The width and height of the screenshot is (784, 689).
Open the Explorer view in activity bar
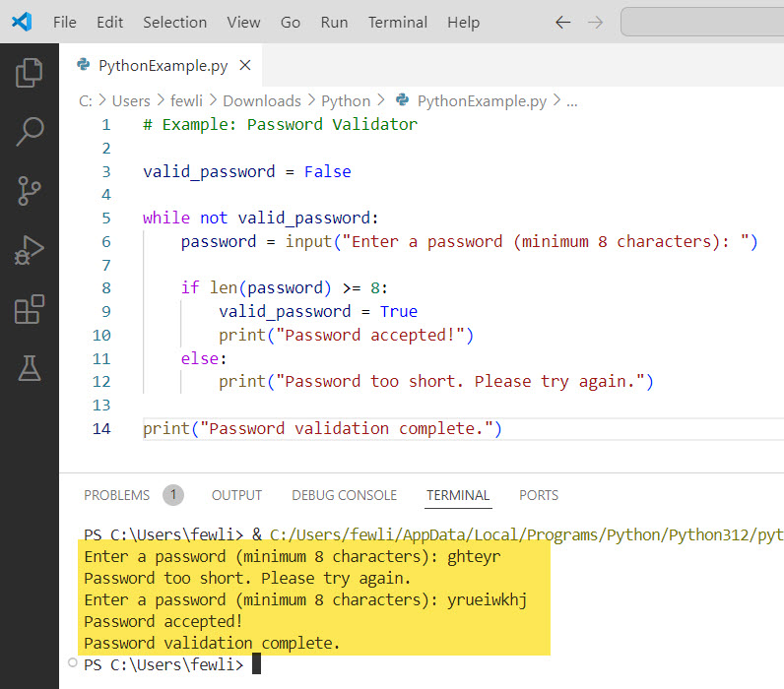(30, 72)
